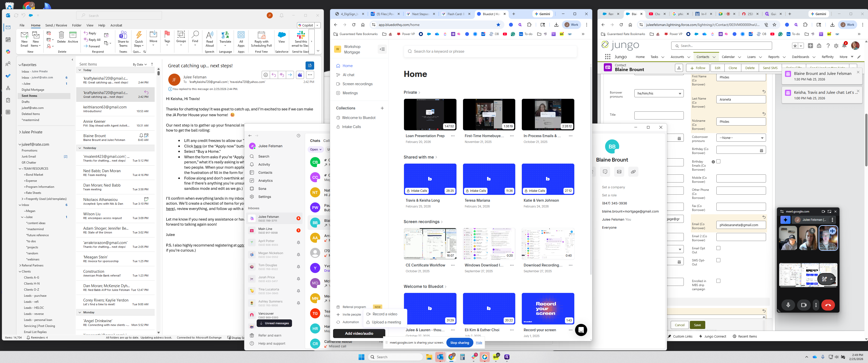Open the Send / Receive ribbon tab

click(56, 25)
